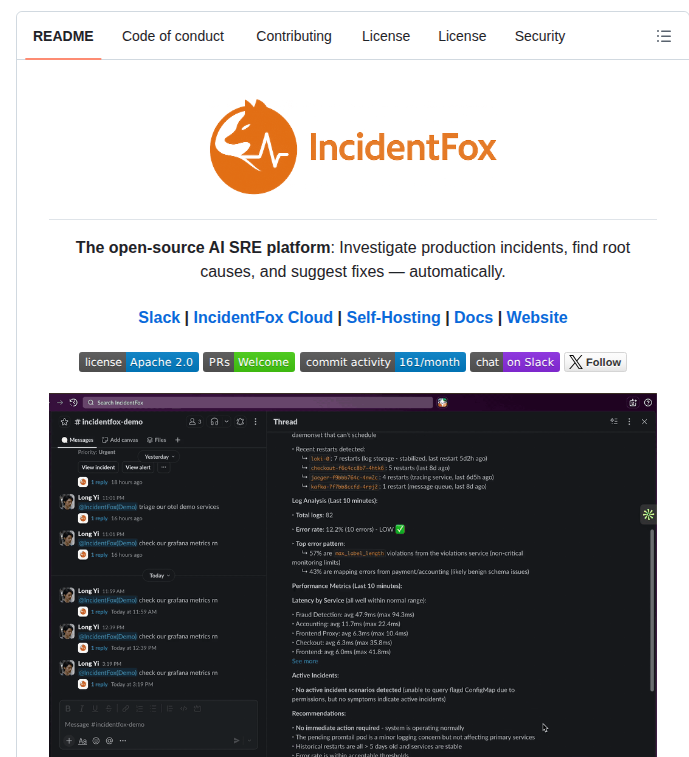Open the huddle dropdown chevron
The width and height of the screenshot is (689, 757).
point(226,422)
